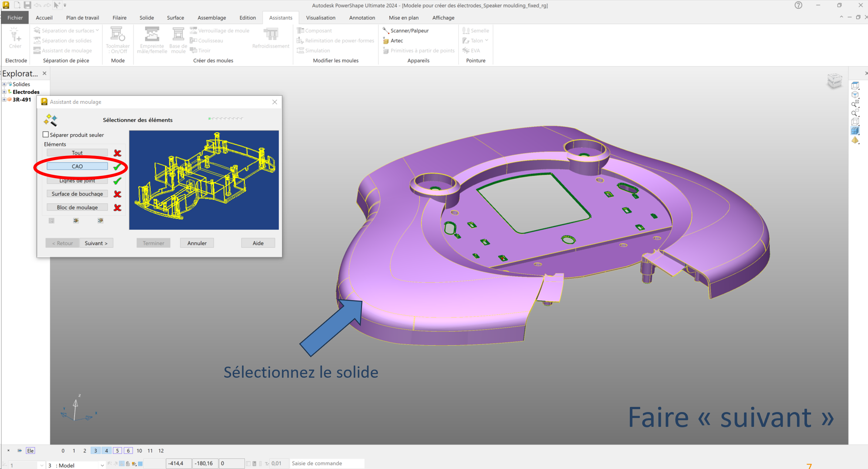Click the Bloc de moulage button
868x469 pixels.
pos(77,207)
